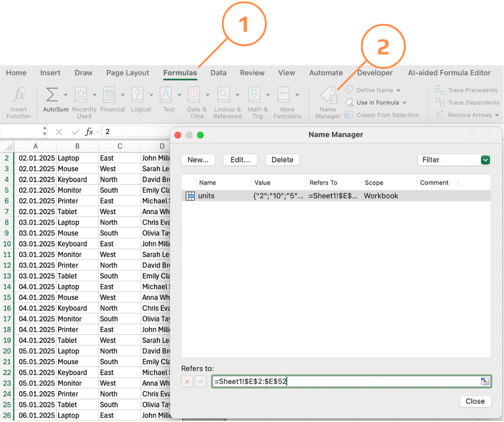Click the AutoSum sigma icon
The height and width of the screenshot is (422, 504).
pos(52,95)
